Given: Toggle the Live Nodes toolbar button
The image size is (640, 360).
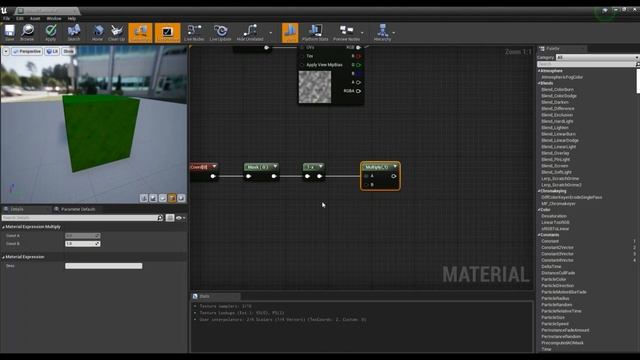Looking at the screenshot, I should pyautogui.click(x=194, y=32).
